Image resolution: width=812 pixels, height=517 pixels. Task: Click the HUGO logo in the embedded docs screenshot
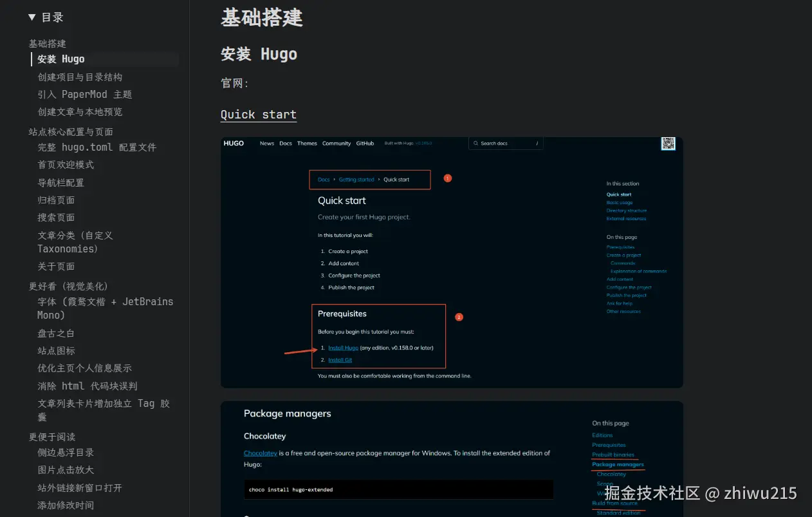point(234,144)
